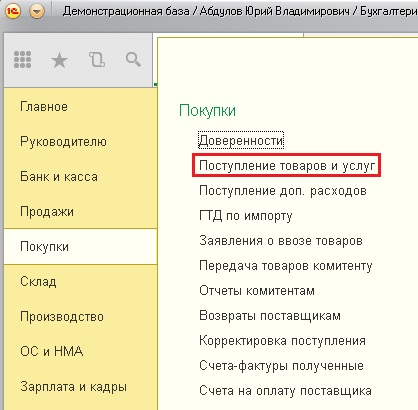
Task: Open Favorites star icon
Action: click(x=59, y=61)
